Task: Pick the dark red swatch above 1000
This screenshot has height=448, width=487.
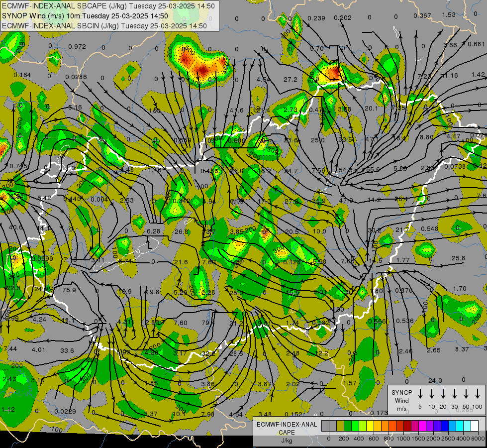Action: tap(407, 426)
